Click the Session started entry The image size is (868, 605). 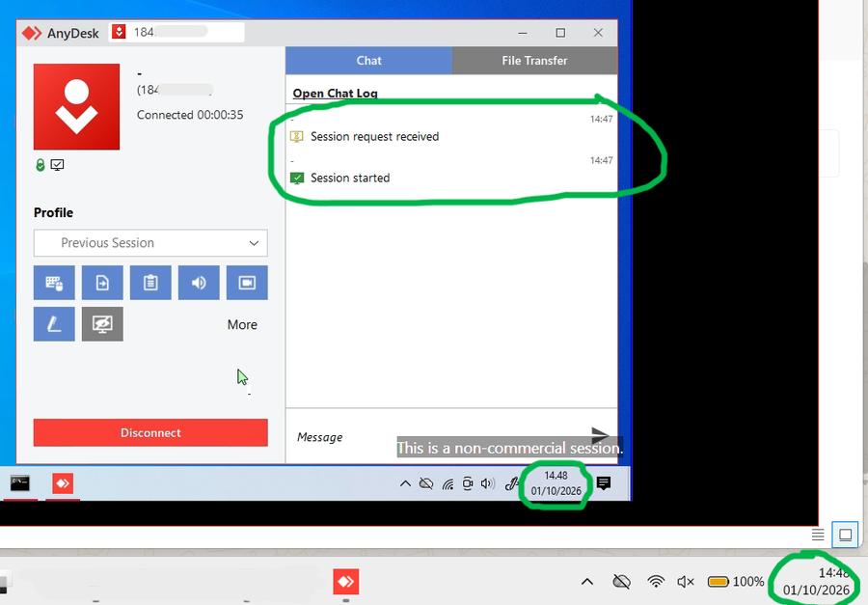(x=350, y=178)
